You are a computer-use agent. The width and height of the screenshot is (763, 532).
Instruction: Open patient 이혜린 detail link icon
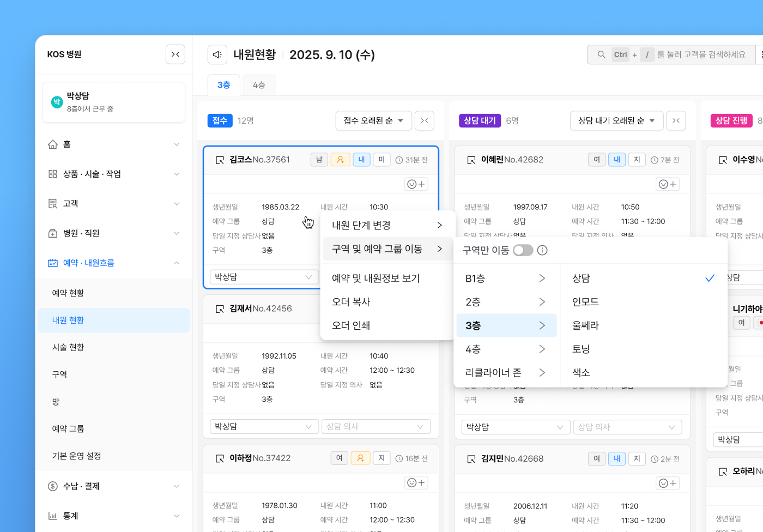[471, 160]
